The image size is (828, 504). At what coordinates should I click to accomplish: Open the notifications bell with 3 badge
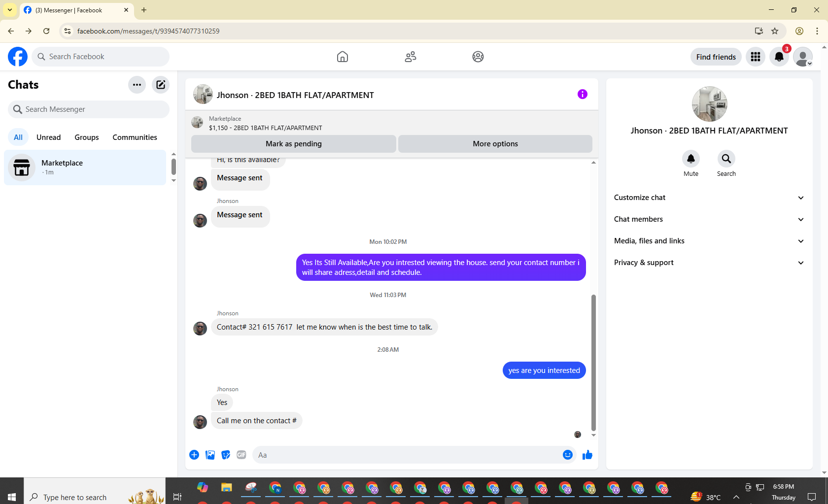click(779, 57)
